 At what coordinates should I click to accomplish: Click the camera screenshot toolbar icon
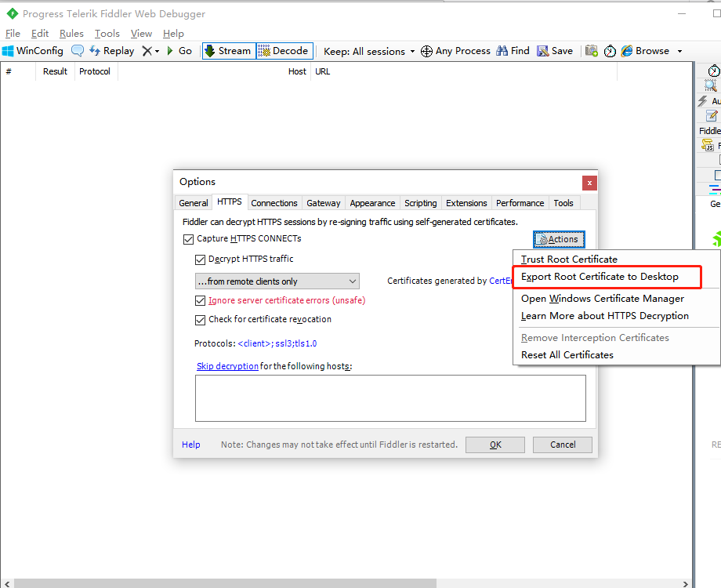592,51
